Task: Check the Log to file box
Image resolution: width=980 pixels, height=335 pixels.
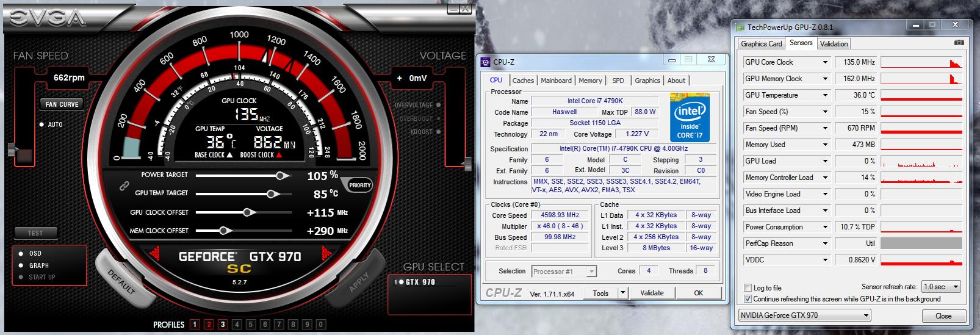Action: coord(748,288)
